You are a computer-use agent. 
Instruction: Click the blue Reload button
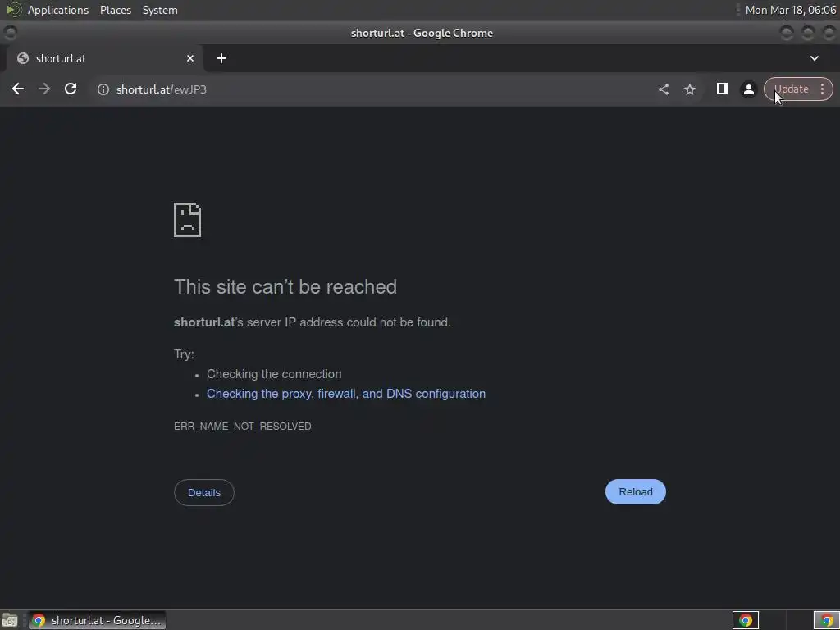(x=636, y=492)
